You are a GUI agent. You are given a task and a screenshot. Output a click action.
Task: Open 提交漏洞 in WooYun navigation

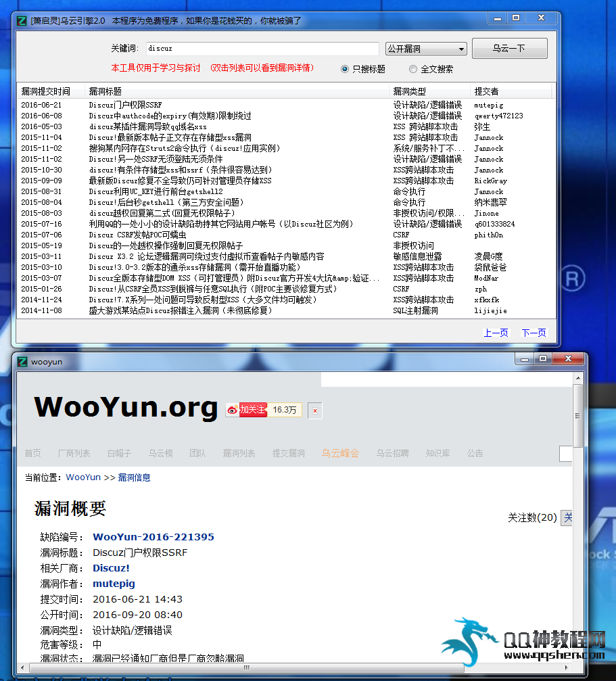click(x=288, y=453)
